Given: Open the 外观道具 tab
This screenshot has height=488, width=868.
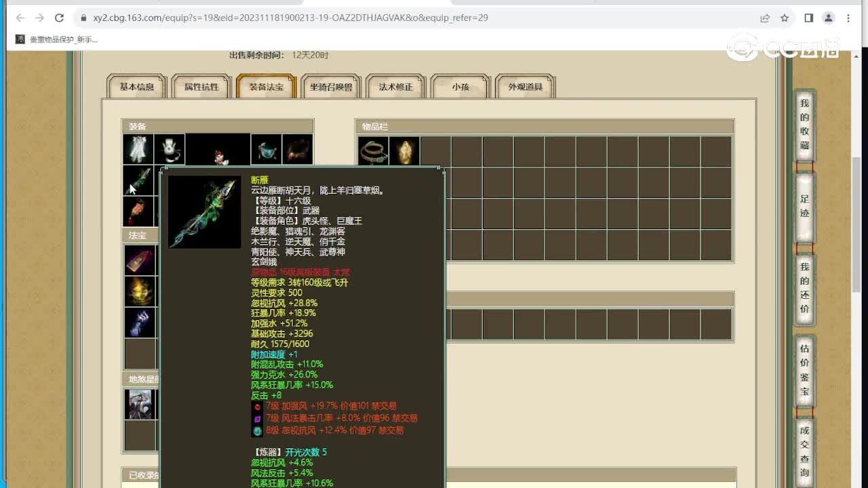Looking at the screenshot, I should tap(526, 87).
